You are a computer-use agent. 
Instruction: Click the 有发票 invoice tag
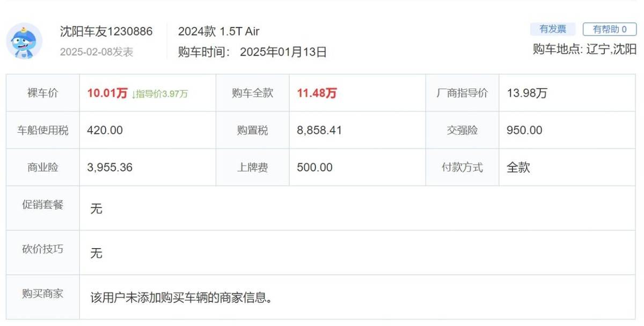click(552, 30)
